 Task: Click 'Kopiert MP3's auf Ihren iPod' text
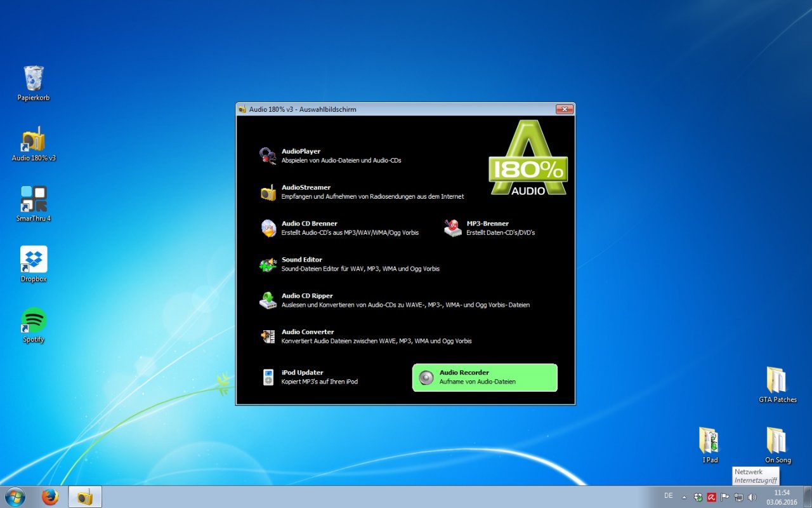click(320, 382)
